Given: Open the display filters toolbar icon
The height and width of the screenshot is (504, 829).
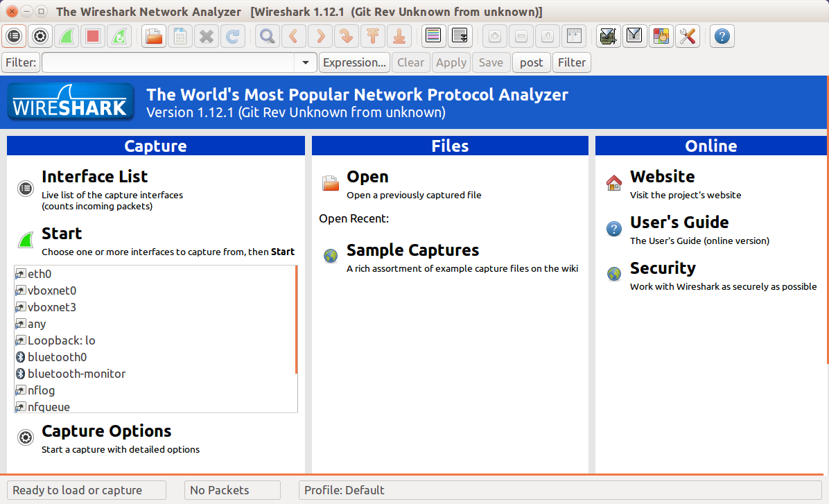Looking at the screenshot, I should pyautogui.click(x=634, y=36).
